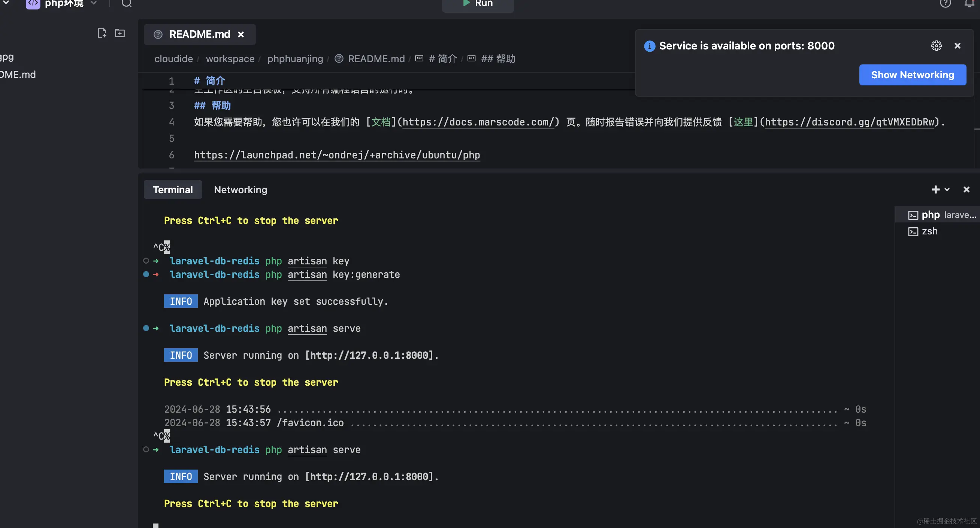Open the notifications bell icon

click(x=970, y=4)
